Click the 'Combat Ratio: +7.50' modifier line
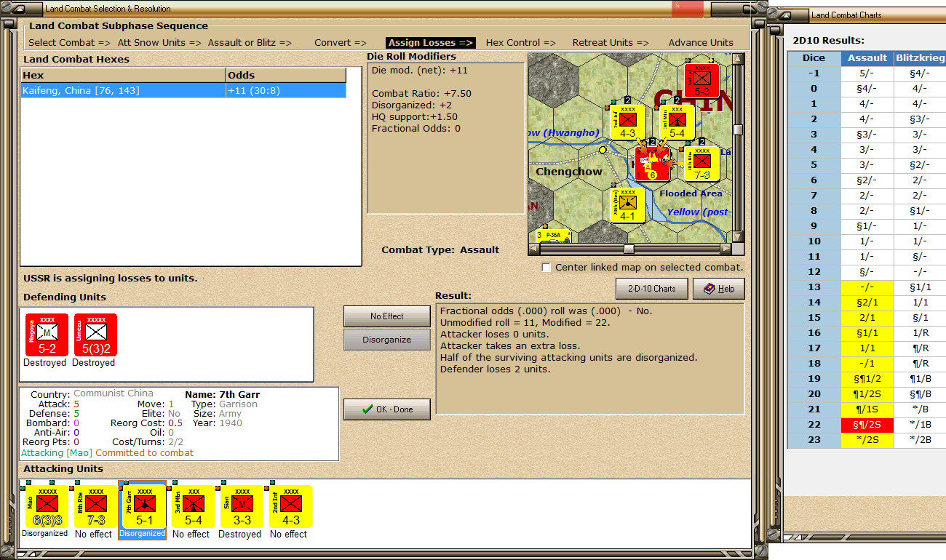This screenshot has width=946, height=560. pos(422,94)
